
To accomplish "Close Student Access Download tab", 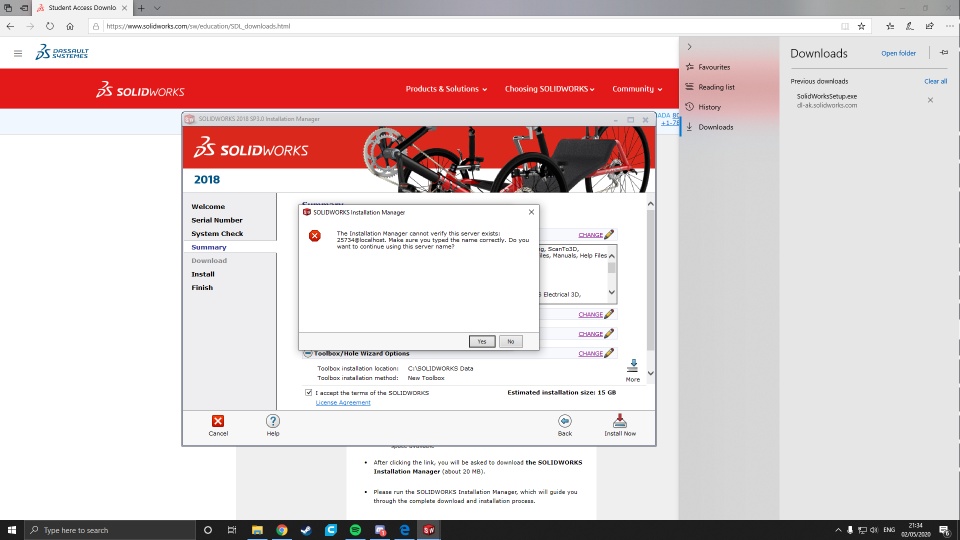I will [x=124, y=8].
